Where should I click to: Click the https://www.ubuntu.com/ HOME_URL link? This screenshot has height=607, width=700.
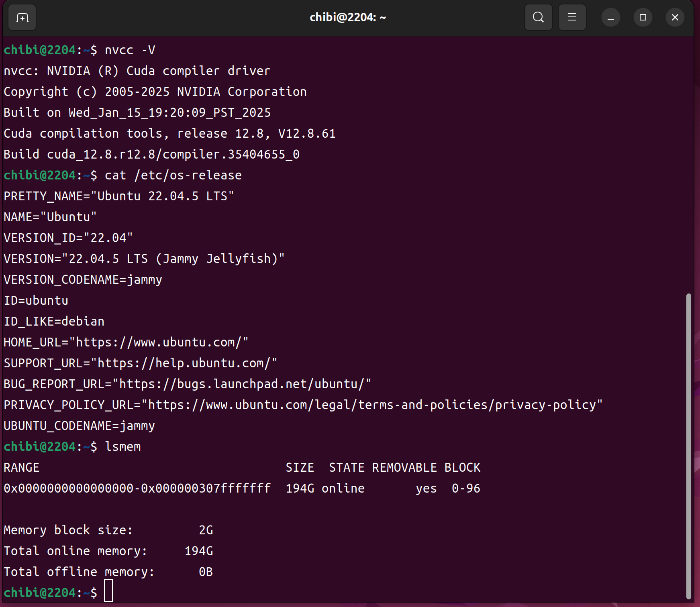coord(159,342)
